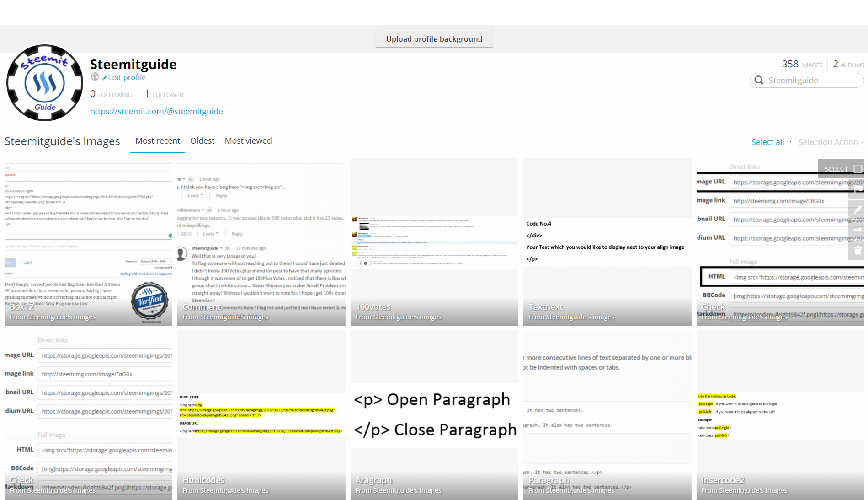The width and height of the screenshot is (868, 500).
Task: Open the Insercode2 image title
Action: coord(723,480)
